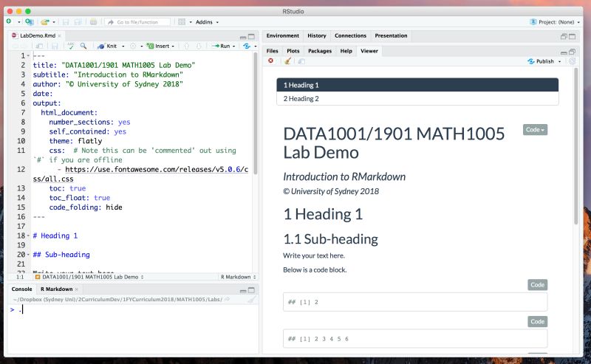
Task: Switch to the Packages tab
Action: tap(320, 51)
